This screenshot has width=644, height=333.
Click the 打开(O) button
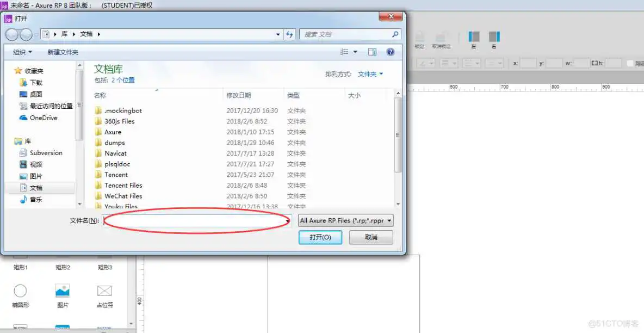(x=320, y=237)
